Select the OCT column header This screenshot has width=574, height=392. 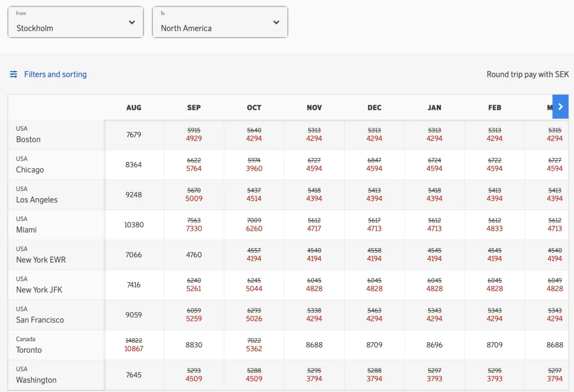[x=254, y=108]
